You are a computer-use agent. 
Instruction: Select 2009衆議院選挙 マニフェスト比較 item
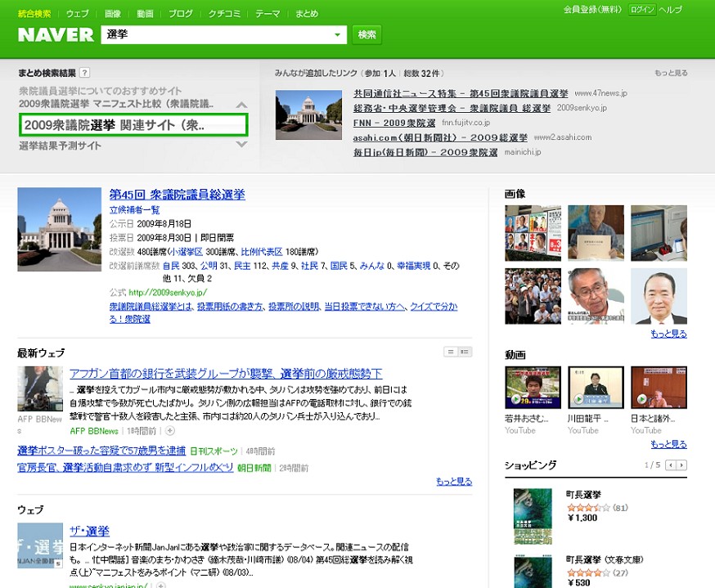click(x=116, y=104)
